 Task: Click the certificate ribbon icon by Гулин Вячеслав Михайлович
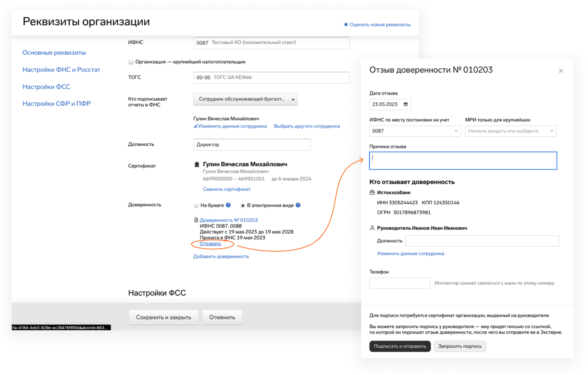(197, 165)
